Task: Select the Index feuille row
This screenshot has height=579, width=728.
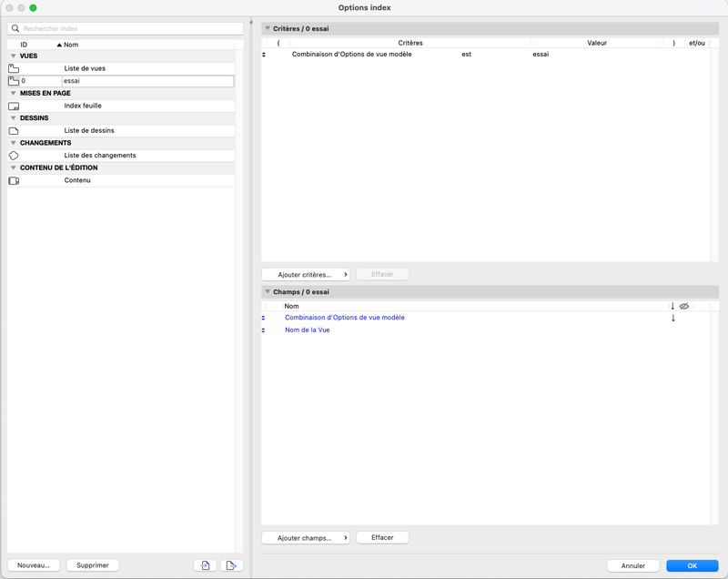Action: [x=121, y=106]
